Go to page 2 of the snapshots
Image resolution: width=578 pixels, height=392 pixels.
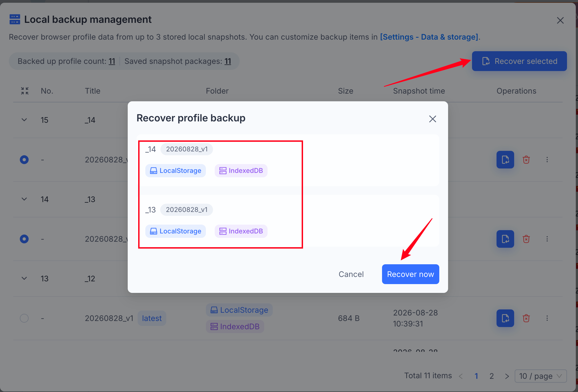coord(492,376)
